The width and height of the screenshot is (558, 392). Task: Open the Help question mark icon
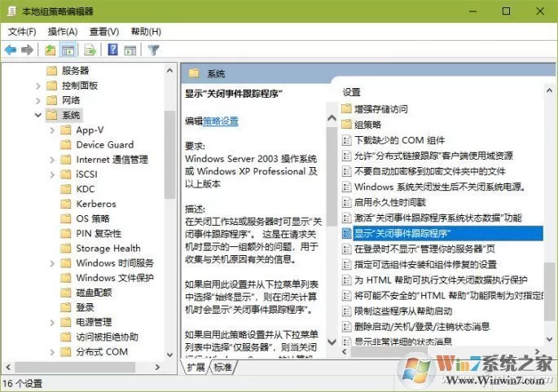112,50
